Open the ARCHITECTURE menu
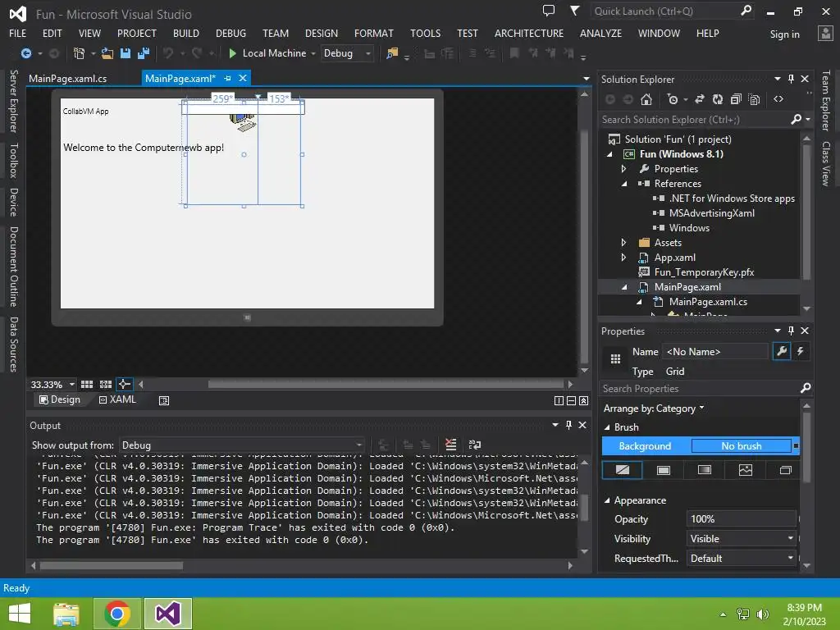This screenshot has width=840, height=630. (x=529, y=33)
